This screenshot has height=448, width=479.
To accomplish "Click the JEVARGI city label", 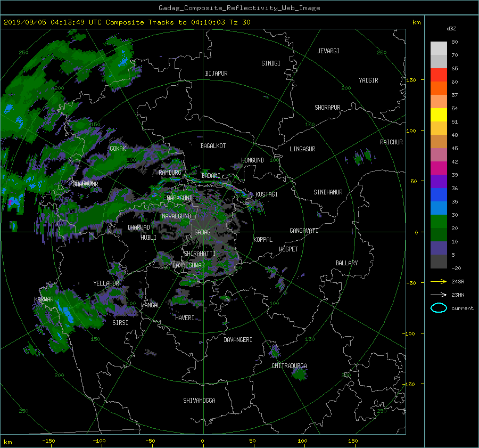I will (x=328, y=51).
